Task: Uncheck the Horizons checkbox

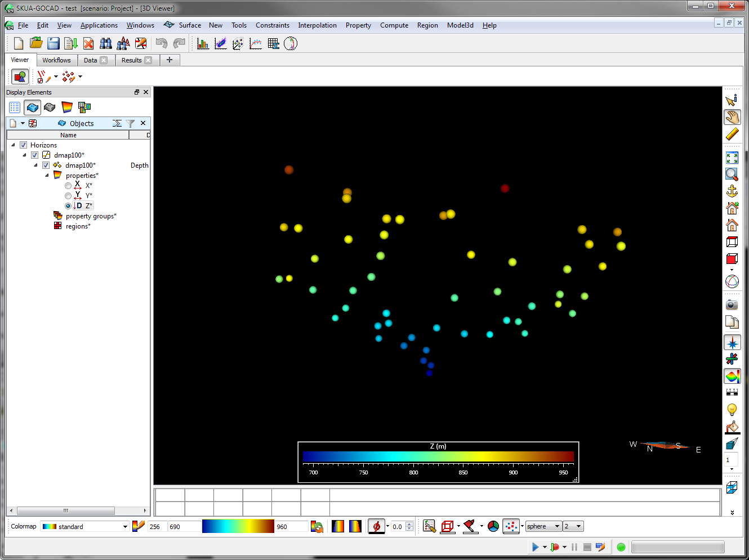Action: (24, 145)
